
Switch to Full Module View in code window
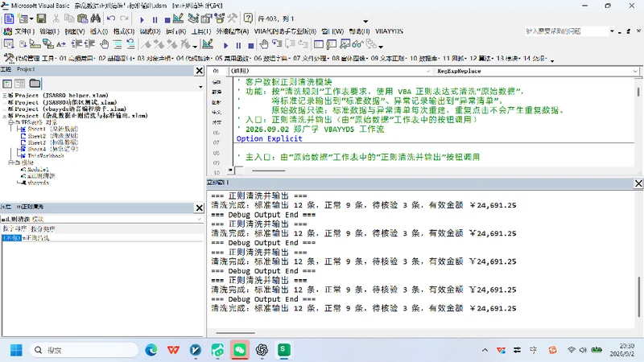pyautogui.click(x=238, y=171)
